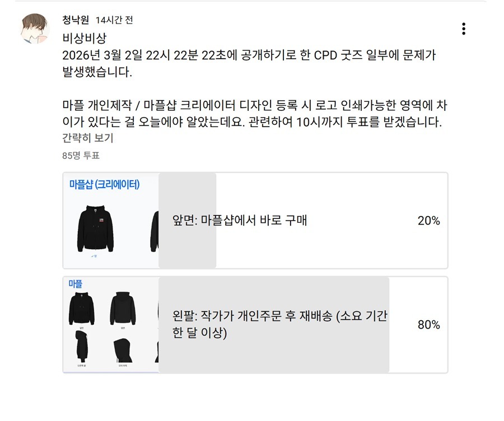Click the left-sleeve side-view hoodie in 마플 image
The width and height of the screenshot is (504, 421).
click(82, 347)
